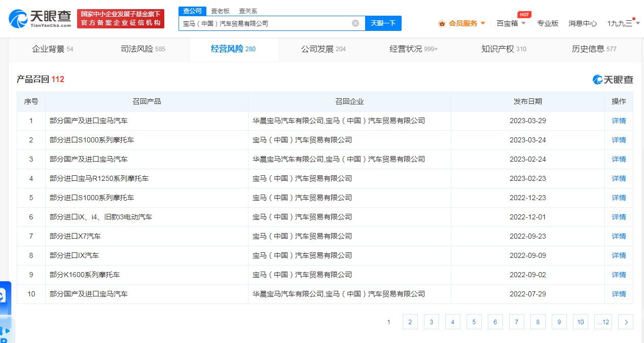Viewport: 644px width, 343px height.
Task: Click 部分进口iX、i4、旧款i3电动汽车 text
Action: coord(101,217)
